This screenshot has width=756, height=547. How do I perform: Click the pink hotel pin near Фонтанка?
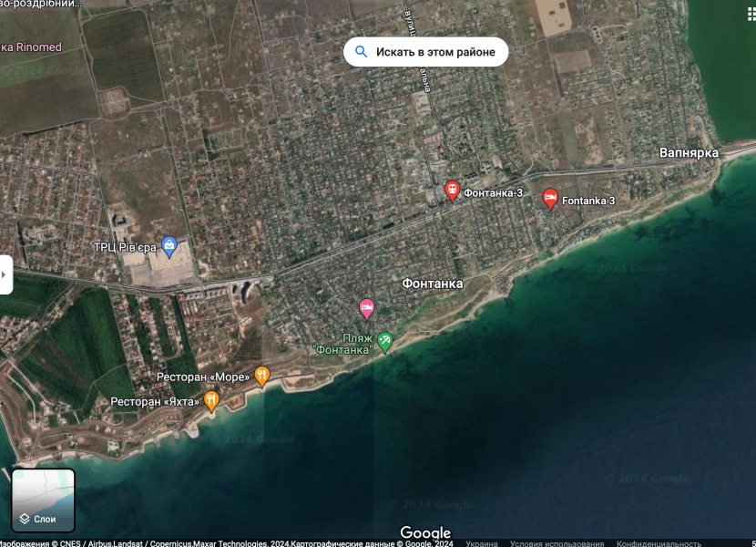tap(366, 308)
